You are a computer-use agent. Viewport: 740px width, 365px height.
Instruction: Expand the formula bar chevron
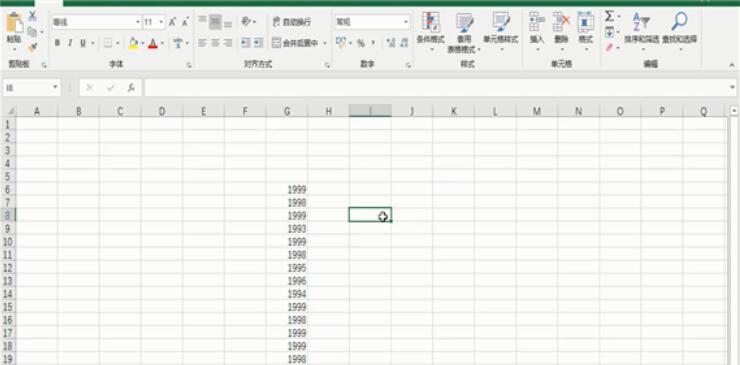click(x=732, y=88)
